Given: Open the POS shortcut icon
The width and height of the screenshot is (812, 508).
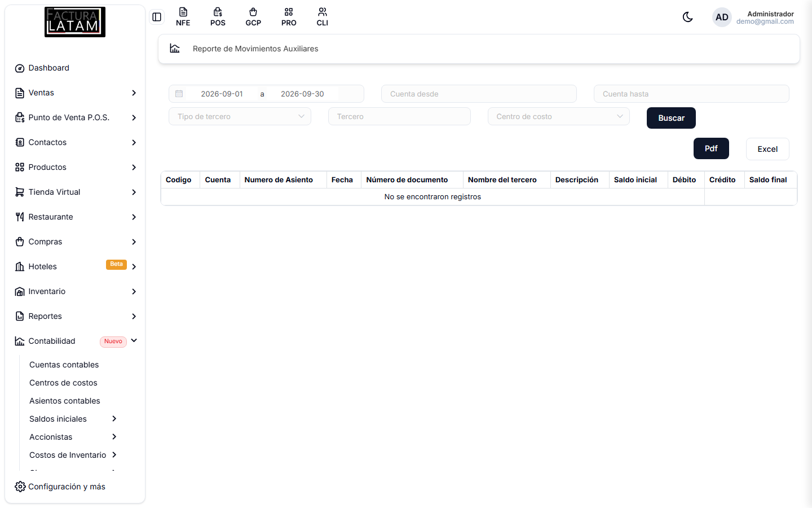Looking at the screenshot, I should (x=218, y=17).
